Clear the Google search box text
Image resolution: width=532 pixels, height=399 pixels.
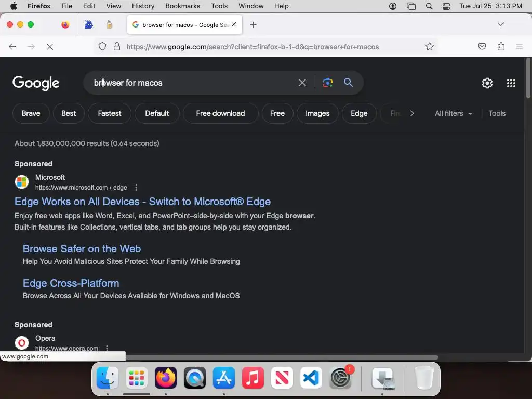click(302, 83)
